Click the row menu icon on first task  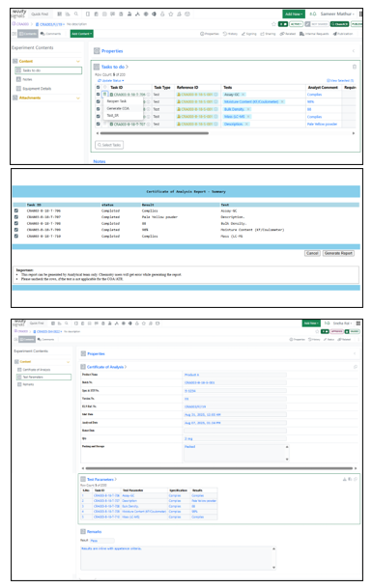105,94
